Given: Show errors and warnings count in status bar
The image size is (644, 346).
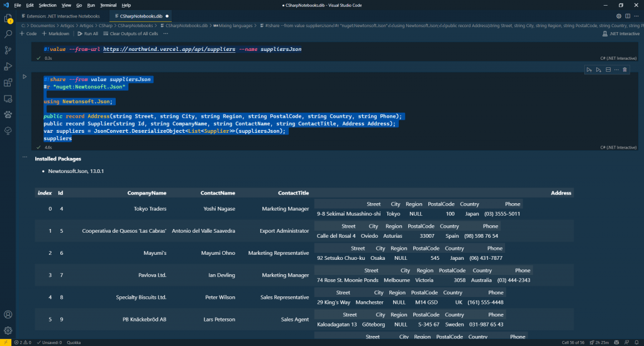Looking at the screenshot, I should pos(23,342).
